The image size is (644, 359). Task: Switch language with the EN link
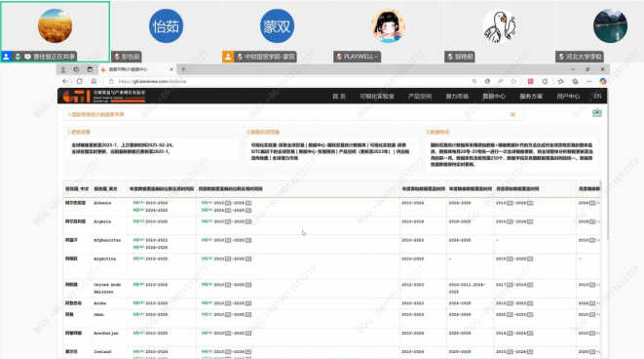pos(597,97)
